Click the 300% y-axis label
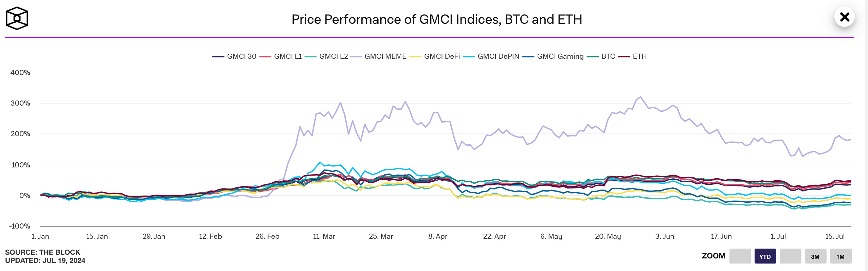This screenshot has width=868, height=271. [20, 103]
